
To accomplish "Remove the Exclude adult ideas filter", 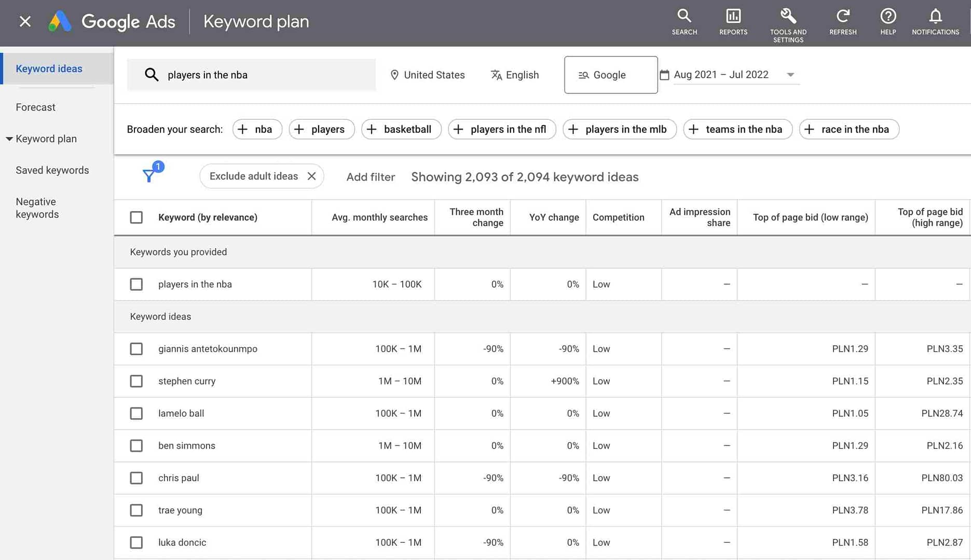I will click(x=311, y=176).
